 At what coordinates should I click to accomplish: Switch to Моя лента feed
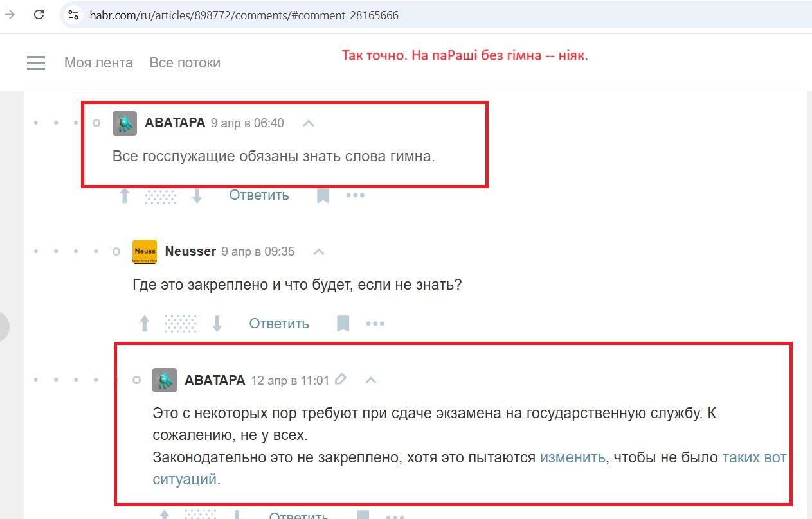99,63
